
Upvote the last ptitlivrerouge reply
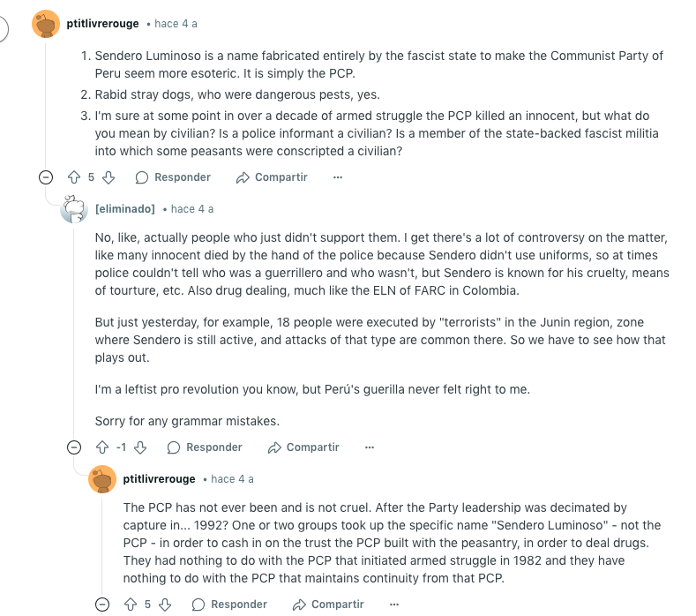pyautogui.click(x=131, y=605)
